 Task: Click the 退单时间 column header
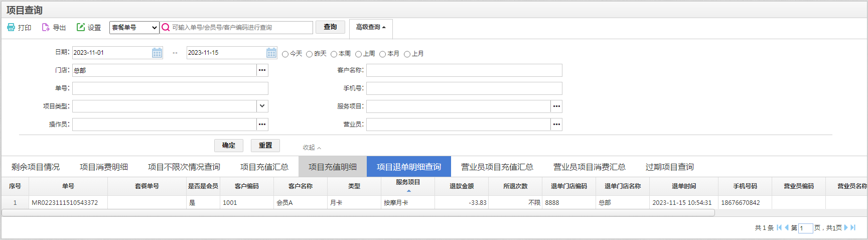click(x=684, y=186)
